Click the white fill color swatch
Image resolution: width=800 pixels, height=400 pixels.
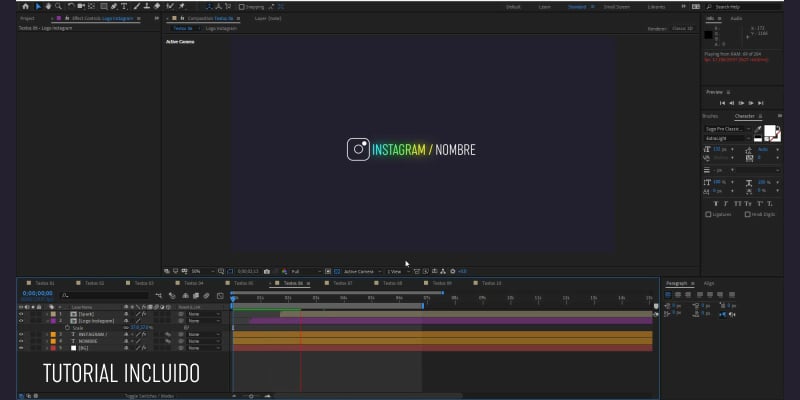click(769, 130)
